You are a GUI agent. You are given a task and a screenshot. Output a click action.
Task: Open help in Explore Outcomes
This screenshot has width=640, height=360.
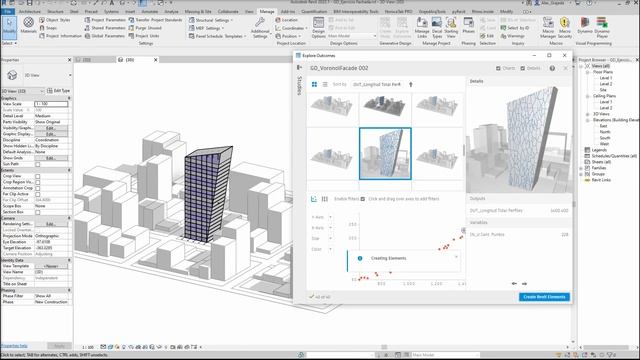552,68
